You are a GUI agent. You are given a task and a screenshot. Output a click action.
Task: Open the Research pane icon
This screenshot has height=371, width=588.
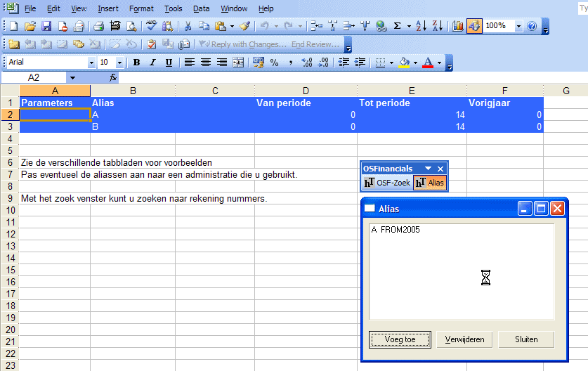click(x=168, y=26)
